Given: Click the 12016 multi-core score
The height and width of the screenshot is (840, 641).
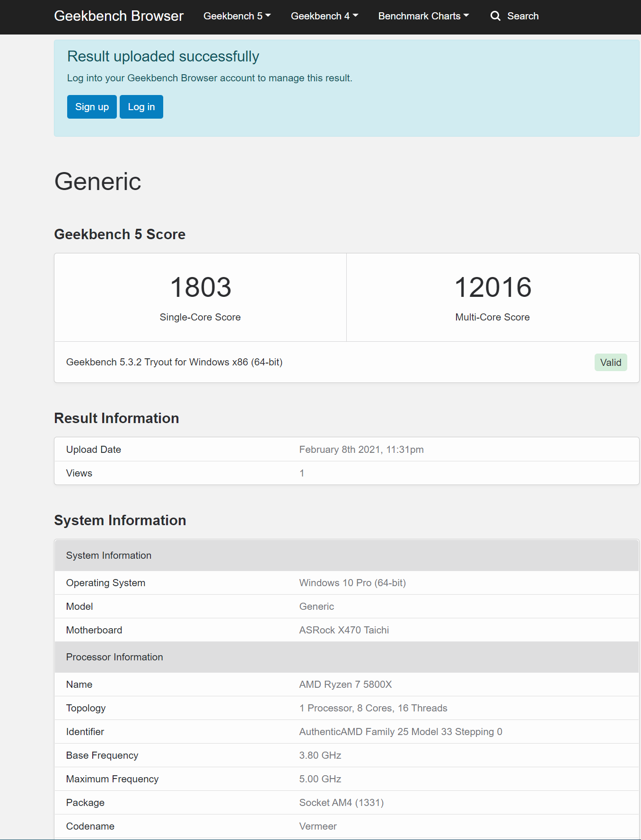Looking at the screenshot, I should [x=492, y=287].
